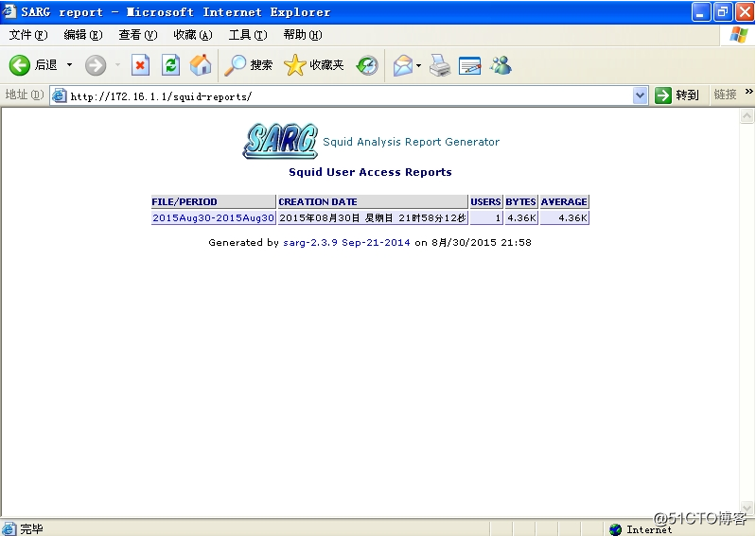Click the BYTES column header
Screen dimensions: 756x536
520,201
